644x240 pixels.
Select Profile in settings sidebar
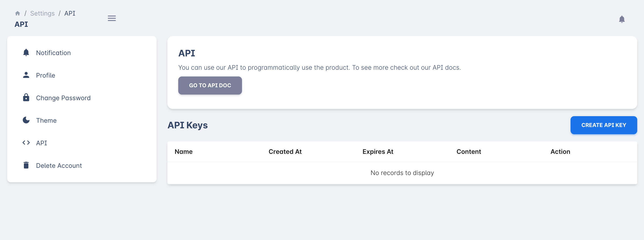click(46, 75)
